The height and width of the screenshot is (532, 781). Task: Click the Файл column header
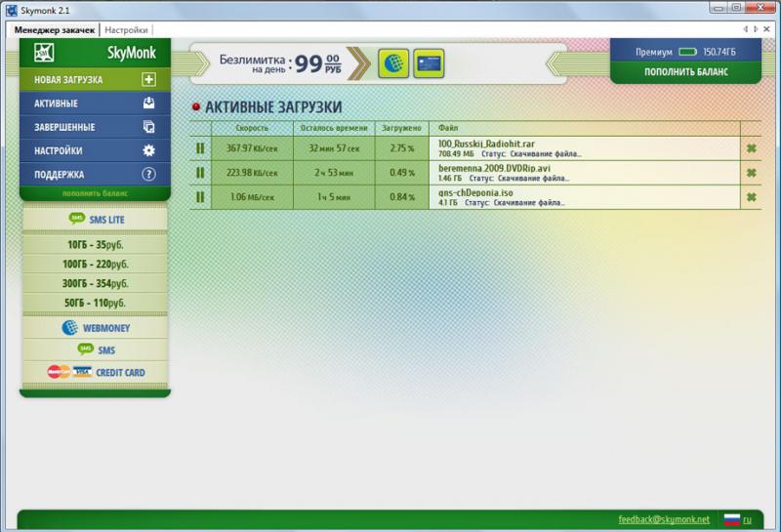point(584,128)
